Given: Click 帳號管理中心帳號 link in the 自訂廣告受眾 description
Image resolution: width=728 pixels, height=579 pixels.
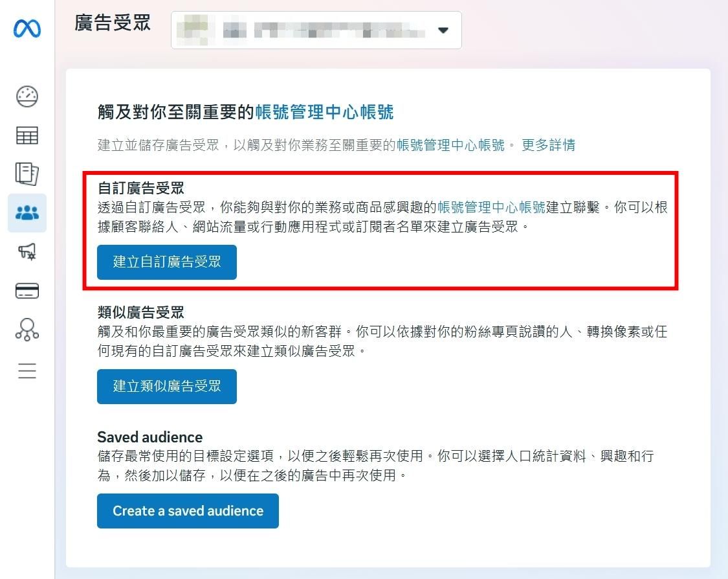Looking at the screenshot, I should pos(491,207).
